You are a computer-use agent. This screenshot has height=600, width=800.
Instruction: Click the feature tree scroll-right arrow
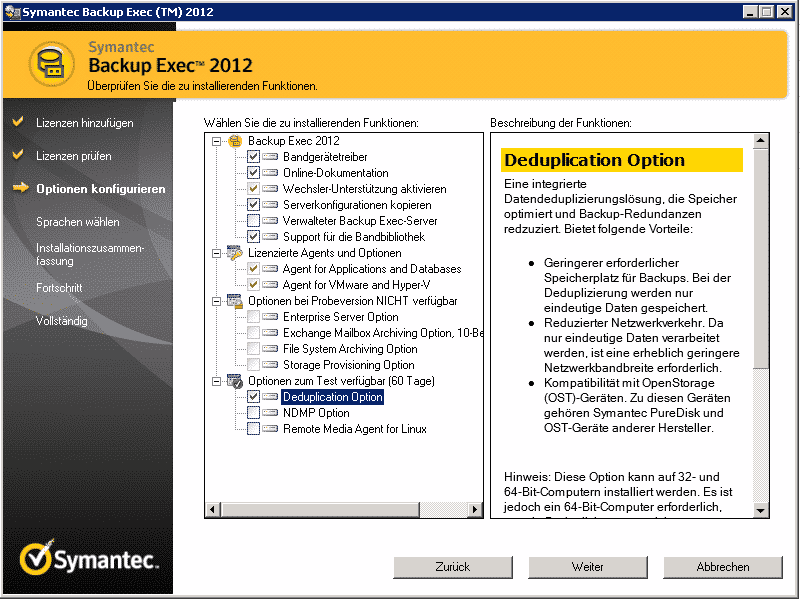(x=476, y=509)
